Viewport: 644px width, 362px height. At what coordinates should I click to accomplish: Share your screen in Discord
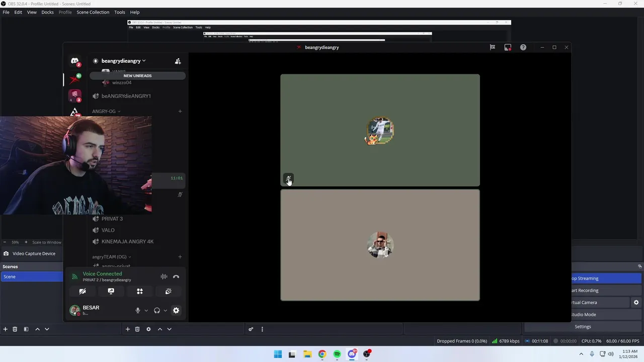coord(111,291)
